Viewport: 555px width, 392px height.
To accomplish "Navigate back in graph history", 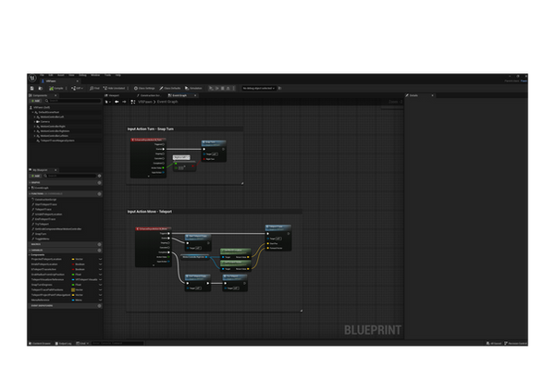I will (x=117, y=102).
